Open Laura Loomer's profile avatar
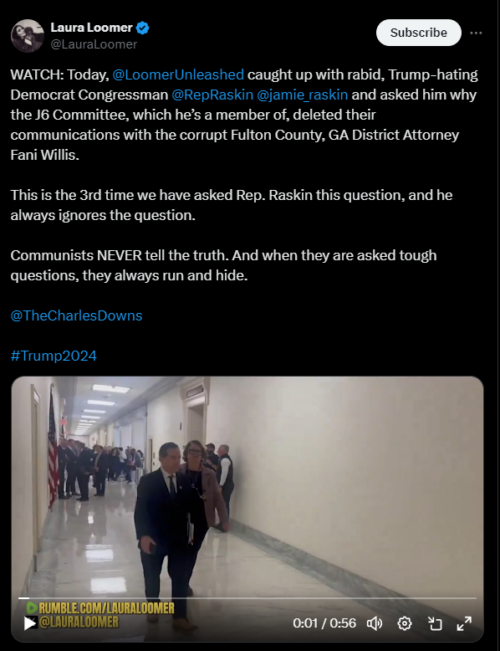 [x=27, y=36]
